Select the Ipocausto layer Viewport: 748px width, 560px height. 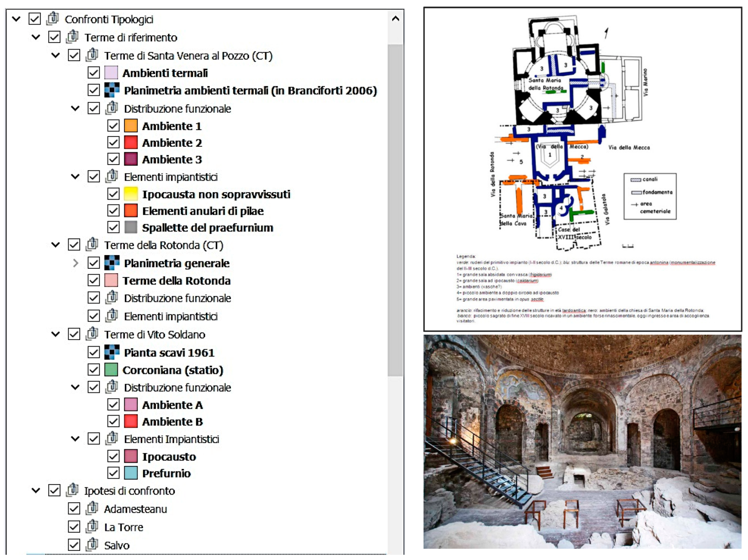tap(169, 457)
